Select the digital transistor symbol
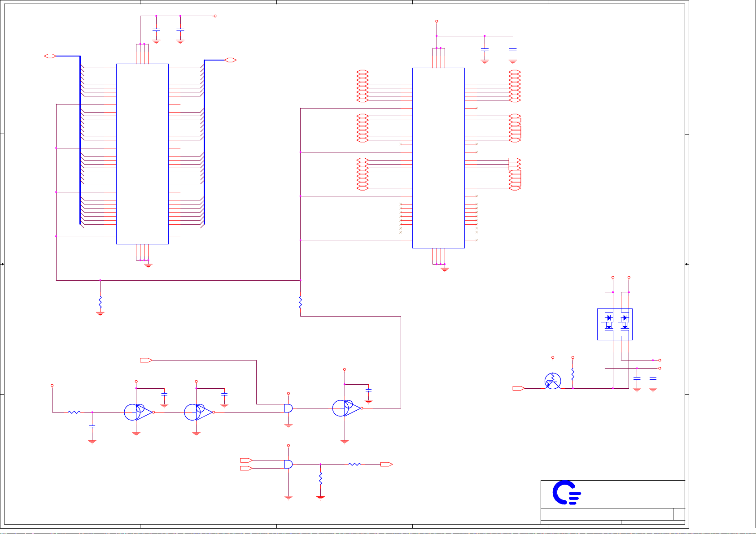Viewport: 756px width, 534px height. pyautogui.click(x=553, y=381)
